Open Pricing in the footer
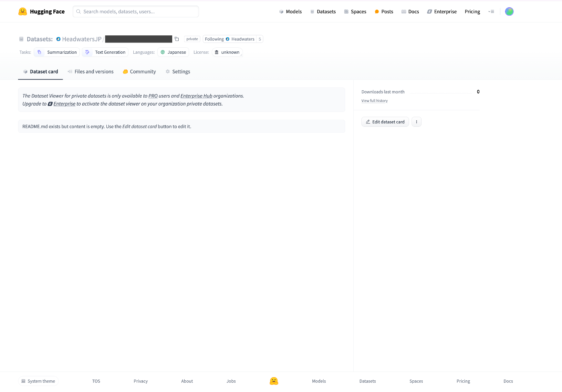The width and height of the screenshot is (562, 392). pyautogui.click(x=463, y=381)
